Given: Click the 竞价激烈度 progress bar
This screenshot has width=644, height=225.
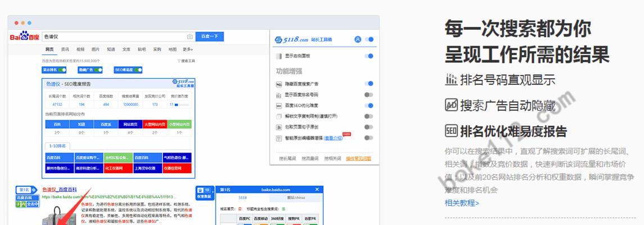Looking at the screenshot, I should click(x=182, y=105).
